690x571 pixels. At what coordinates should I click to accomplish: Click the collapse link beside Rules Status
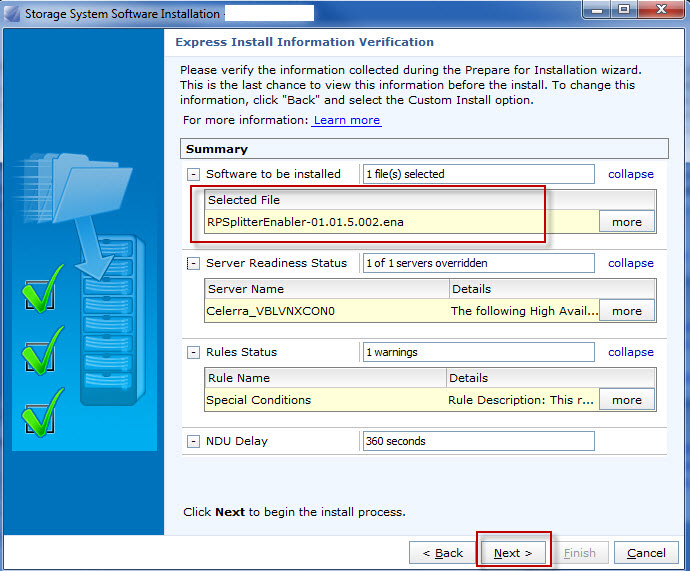(x=631, y=352)
